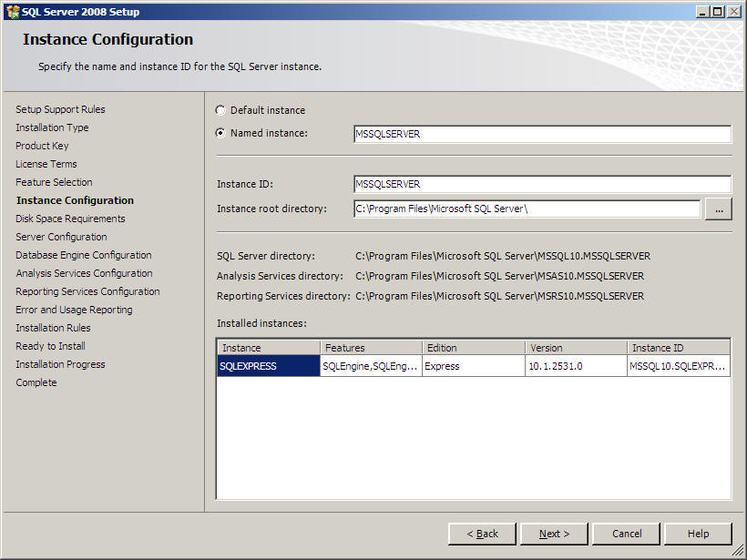
Task: Click the SQL Server directory path text
Action: click(503, 256)
